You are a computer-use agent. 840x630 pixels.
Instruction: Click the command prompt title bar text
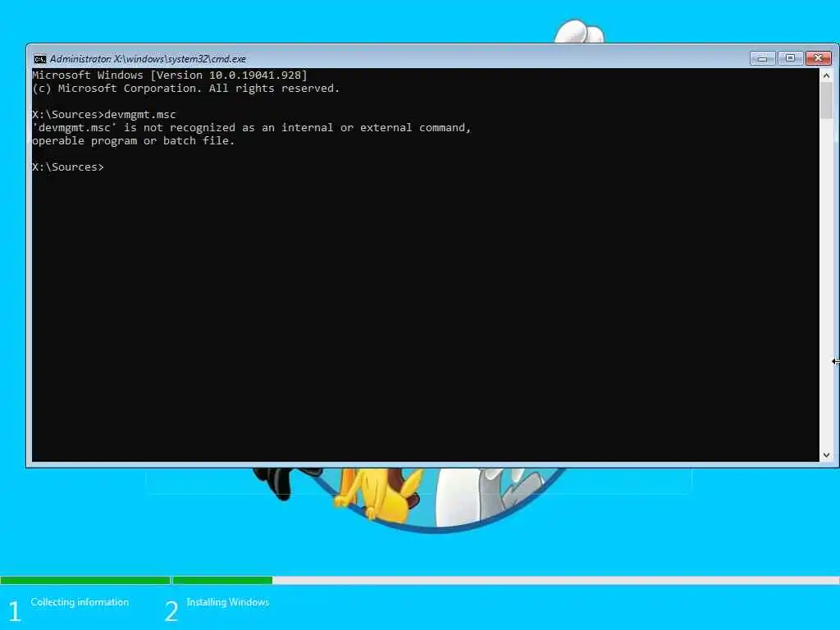point(148,59)
